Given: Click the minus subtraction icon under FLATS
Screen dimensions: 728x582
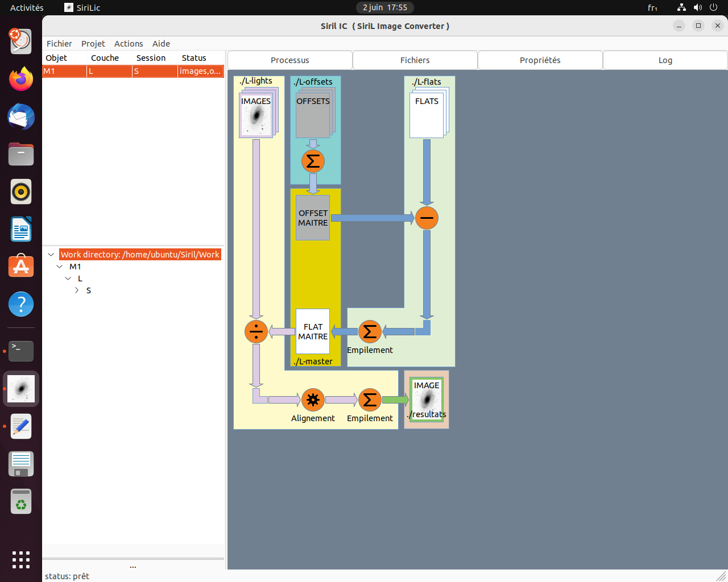Looking at the screenshot, I should click(427, 218).
